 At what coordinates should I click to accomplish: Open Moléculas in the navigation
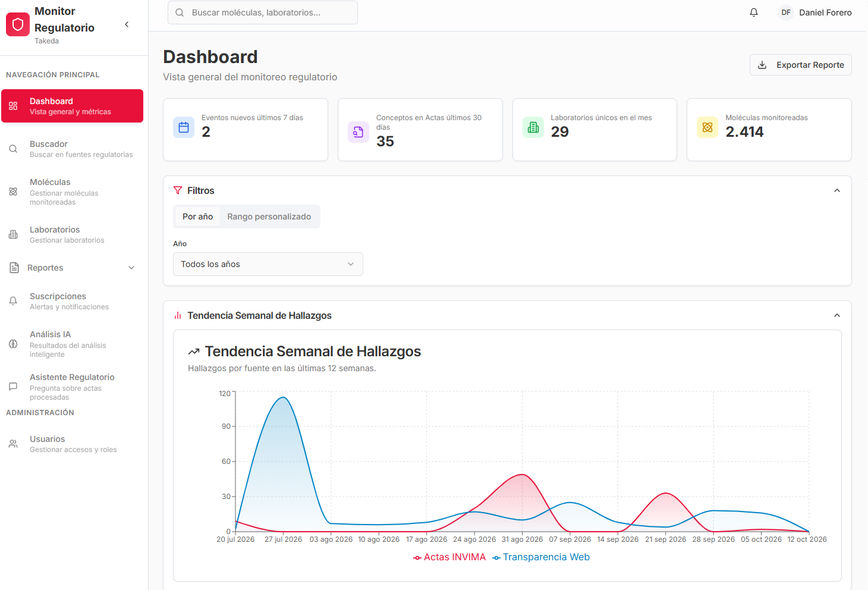(x=72, y=192)
